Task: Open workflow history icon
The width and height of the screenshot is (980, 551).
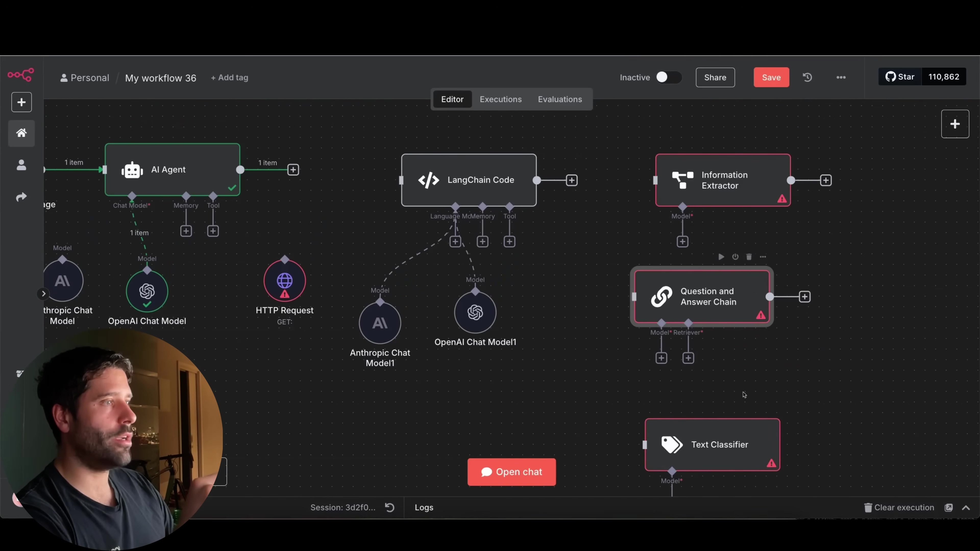Action: click(x=807, y=77)
